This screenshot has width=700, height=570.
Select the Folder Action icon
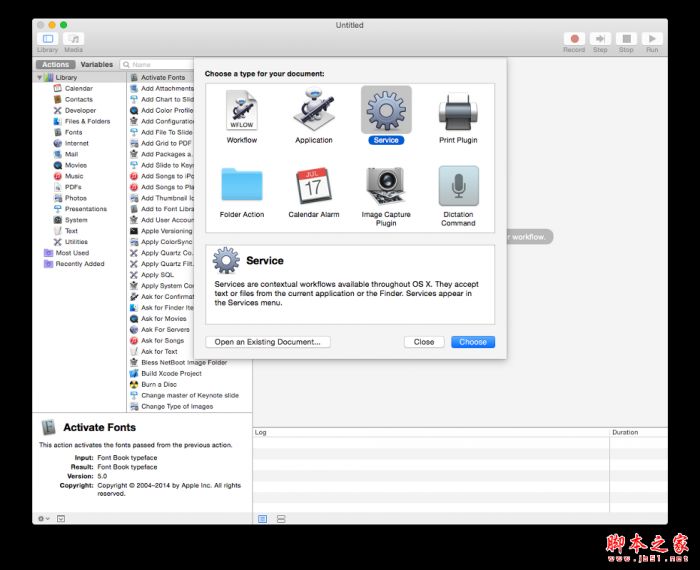click(x=241, y=185)
